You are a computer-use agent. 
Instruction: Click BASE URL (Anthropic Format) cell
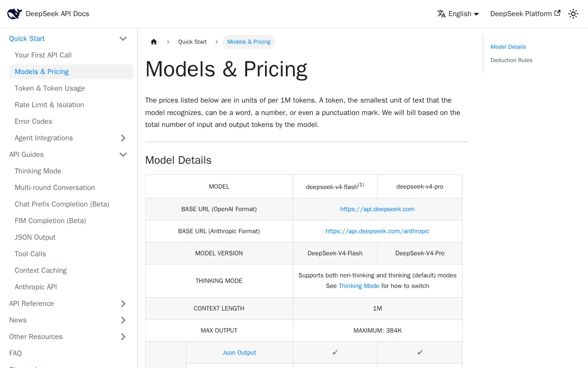[x=219, y=231]
